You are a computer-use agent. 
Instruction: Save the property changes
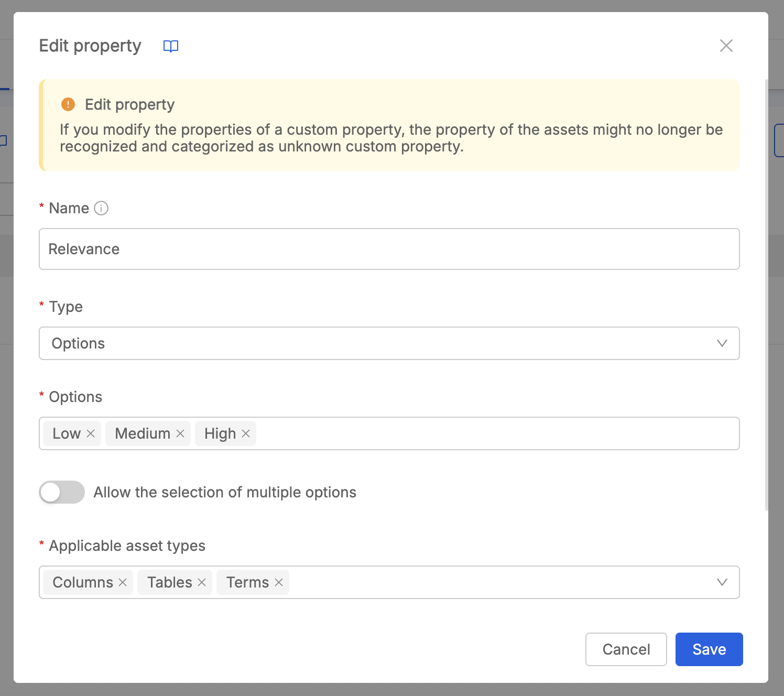click(709, 649)
